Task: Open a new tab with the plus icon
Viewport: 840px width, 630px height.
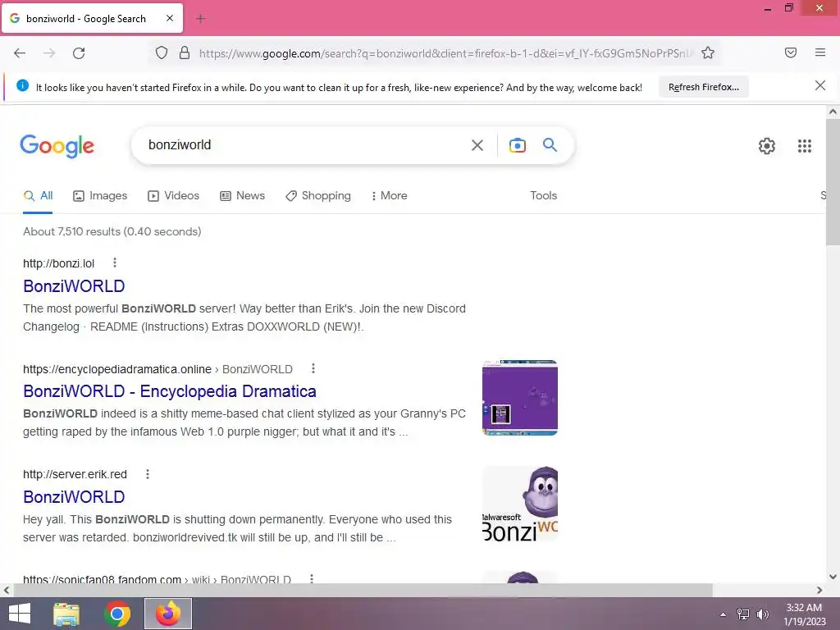Action: coord(200,19)
